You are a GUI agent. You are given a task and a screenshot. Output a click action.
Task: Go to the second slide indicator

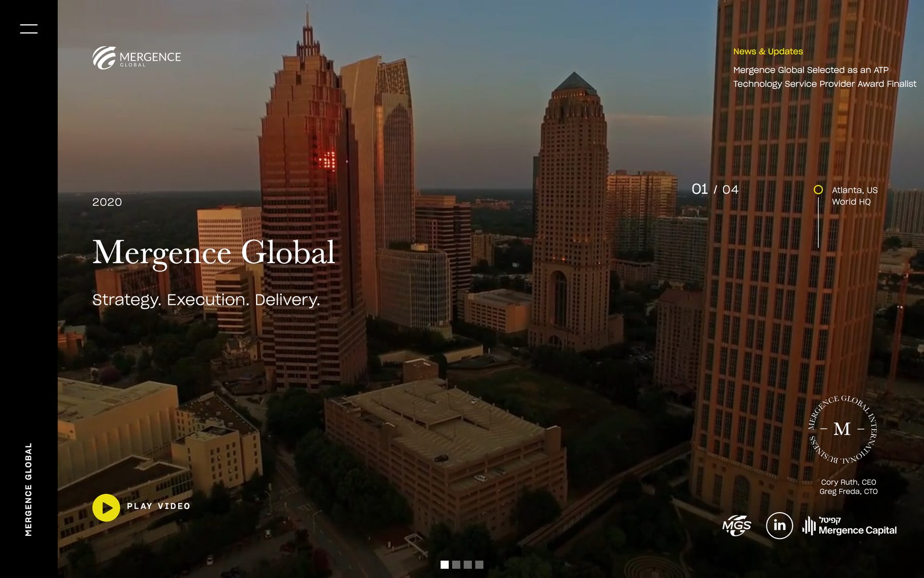456,565
